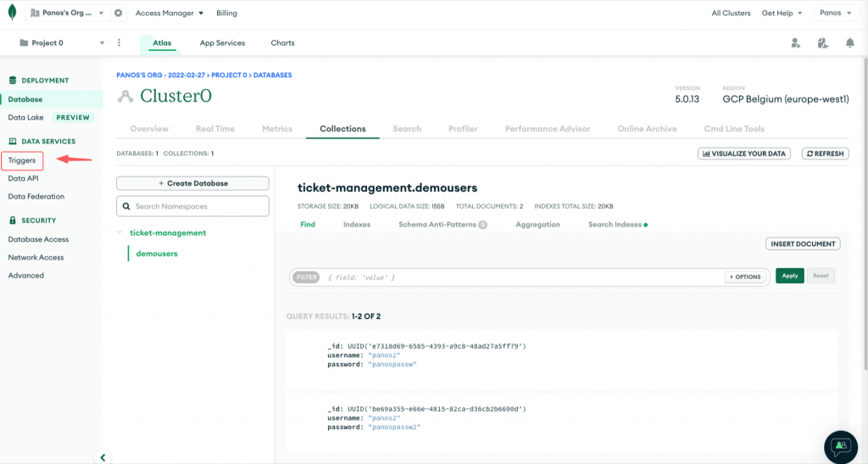Select the Indexes sub-tab
Screen dimensions: 868x464
(x=357, y=224)
